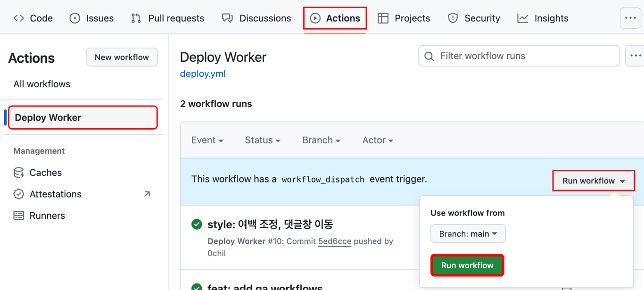Click the Deploy Worker page heading
Screen dimensions: 644x290
click(x=223, y=57)
